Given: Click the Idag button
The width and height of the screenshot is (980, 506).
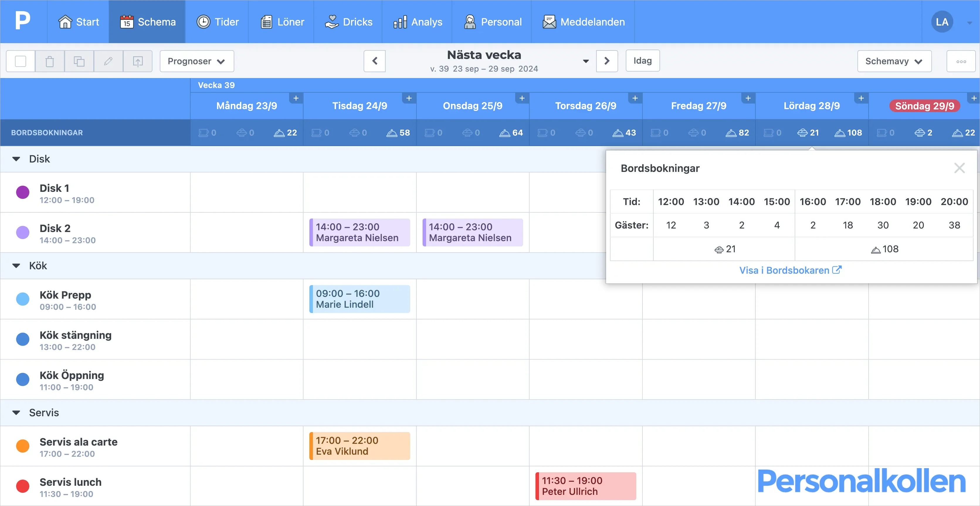Looking at the screenshot, I should tap(642, 61).
